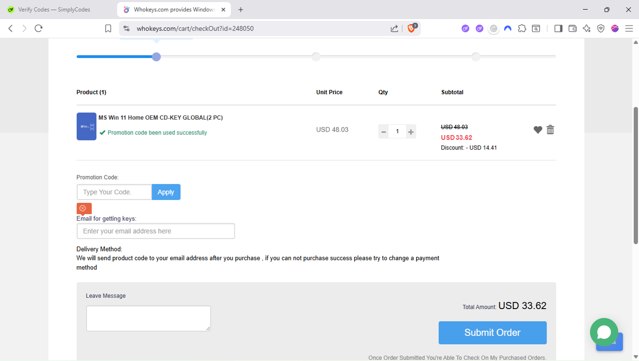This screenshot has width=639, height=361.
Task: Open the profile avatar icon
Action: click(615, 28)
